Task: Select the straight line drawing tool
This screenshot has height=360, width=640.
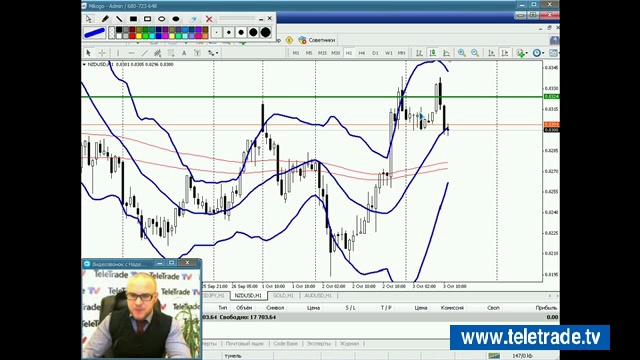Action: pyautogui.click(x=119, y=19)
